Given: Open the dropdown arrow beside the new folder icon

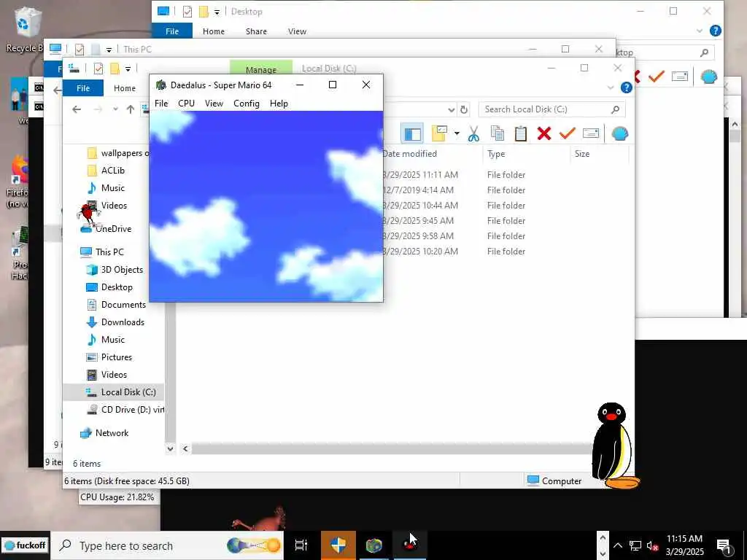Looking at the screenshot, I should point(457,133).
